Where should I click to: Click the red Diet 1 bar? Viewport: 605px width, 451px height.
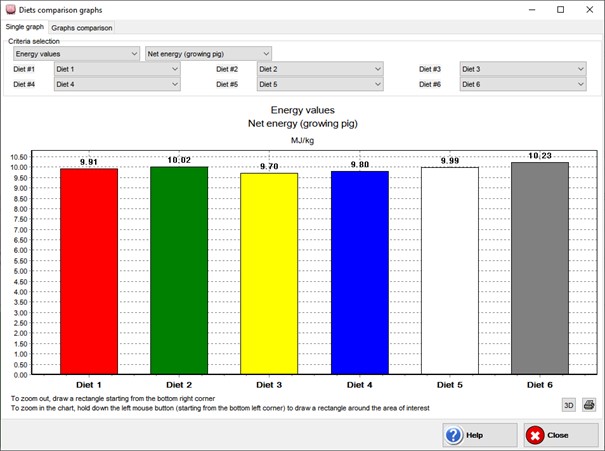[89, 271]
